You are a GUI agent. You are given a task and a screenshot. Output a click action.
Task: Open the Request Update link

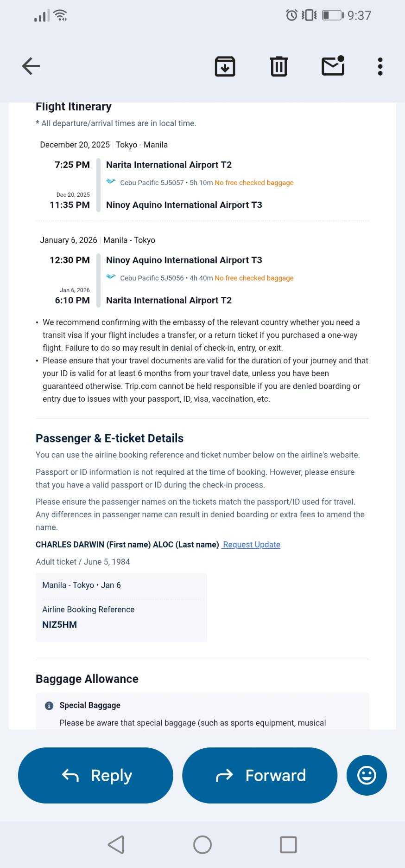251,545
